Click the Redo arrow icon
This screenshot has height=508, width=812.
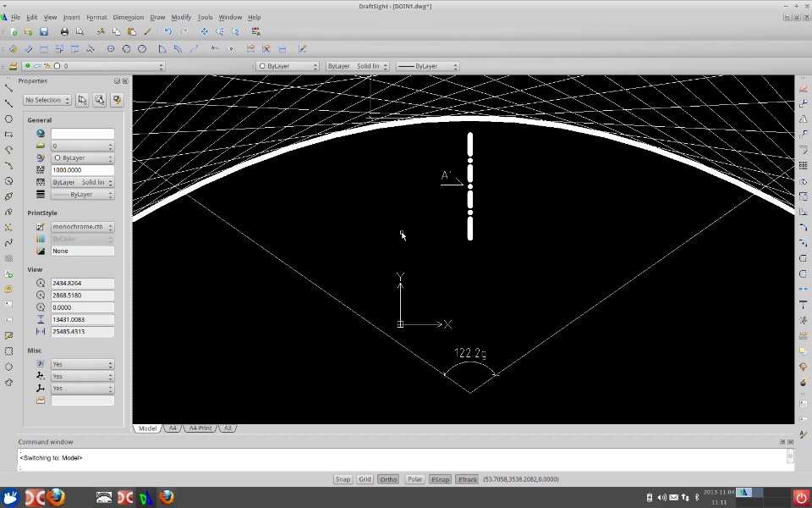pyautogui.click(x=184, y=31)
